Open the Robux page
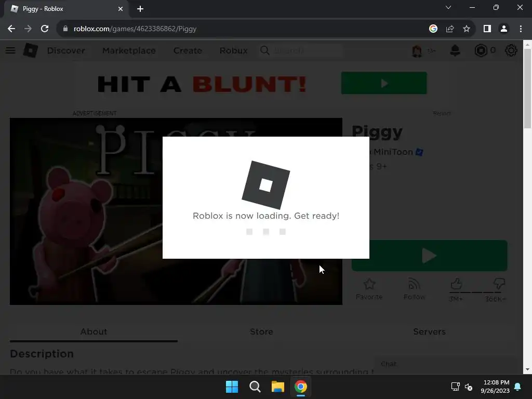This screenshot has width=532, height=399. pyautogui.click(x=233, y=50)
